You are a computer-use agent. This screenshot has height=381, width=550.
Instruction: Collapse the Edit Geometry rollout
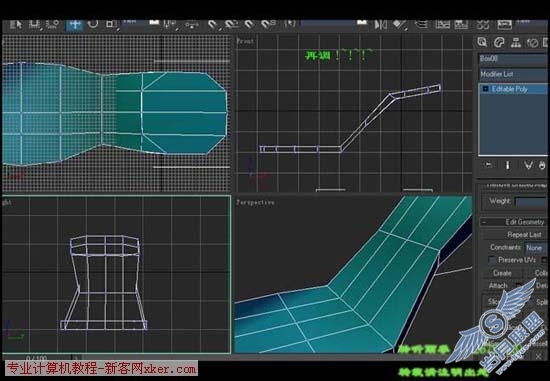coord(514,222)
